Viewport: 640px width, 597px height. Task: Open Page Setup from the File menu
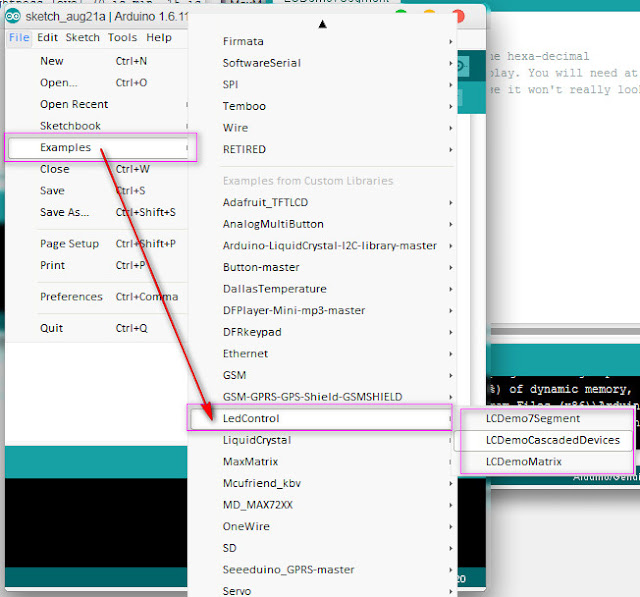pos(97,244)
